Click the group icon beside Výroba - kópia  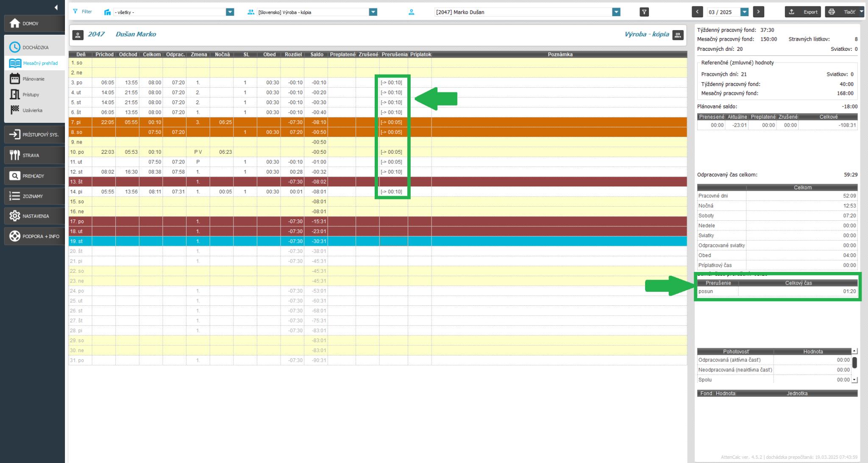tap(678, 35)
